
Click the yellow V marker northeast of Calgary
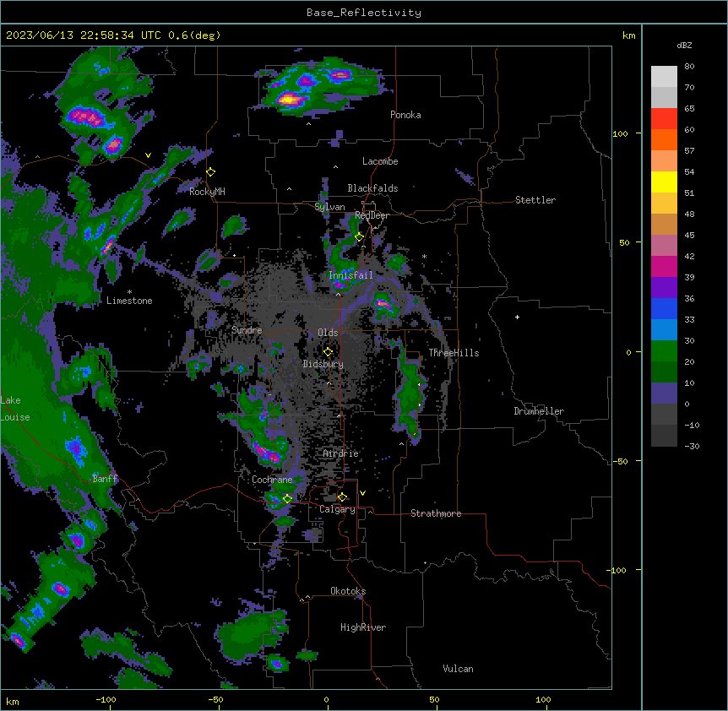point(362,493)
